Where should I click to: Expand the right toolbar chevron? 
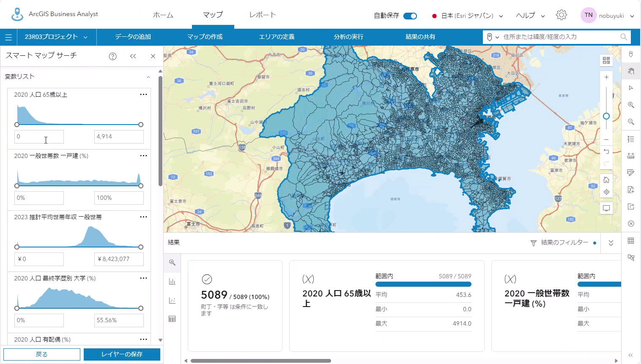click(631, 355)
